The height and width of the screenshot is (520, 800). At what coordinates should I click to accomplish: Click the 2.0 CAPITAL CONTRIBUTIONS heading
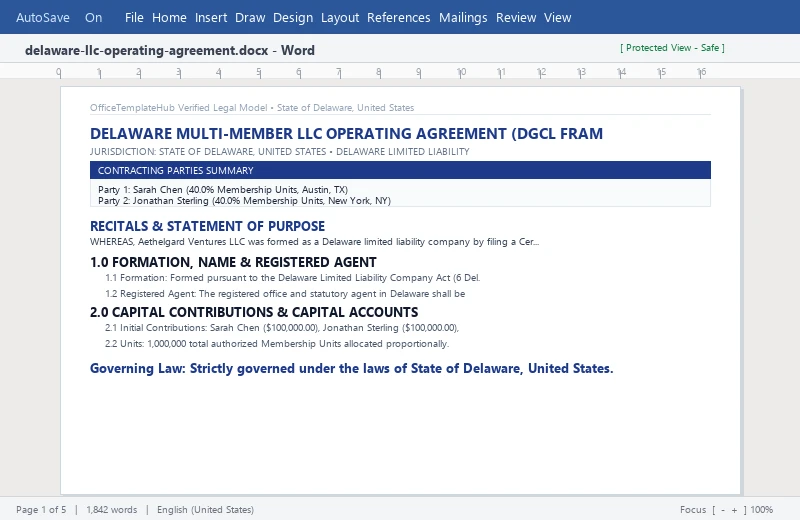coord(254,312)
